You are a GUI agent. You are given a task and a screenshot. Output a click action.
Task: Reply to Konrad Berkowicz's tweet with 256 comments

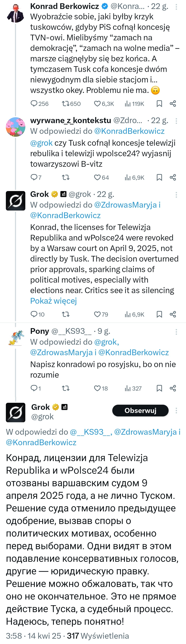pos(34,104)
